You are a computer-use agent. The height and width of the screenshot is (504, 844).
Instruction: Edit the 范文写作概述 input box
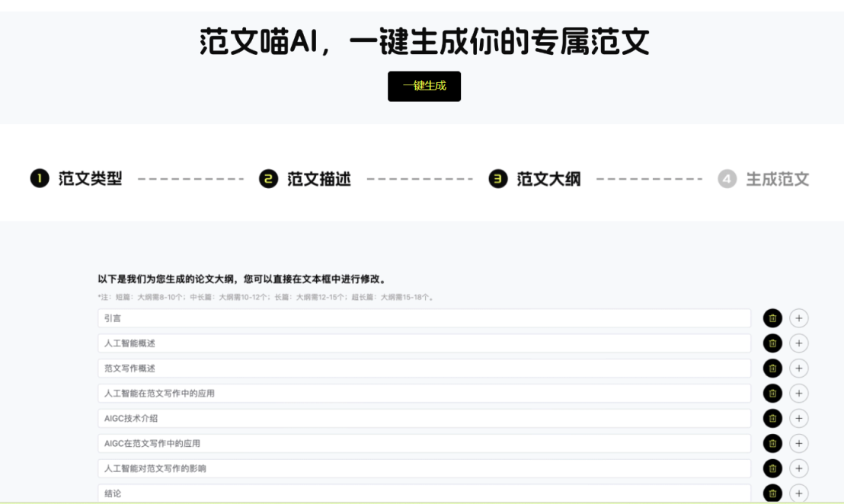tap(424, 368)
